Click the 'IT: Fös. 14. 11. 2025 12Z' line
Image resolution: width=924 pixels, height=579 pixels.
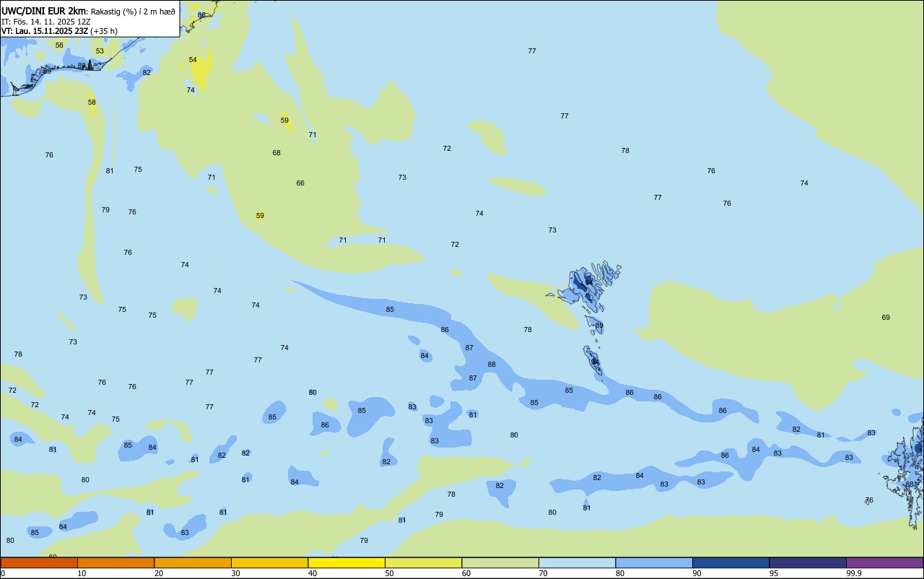(x=45, y=22)
